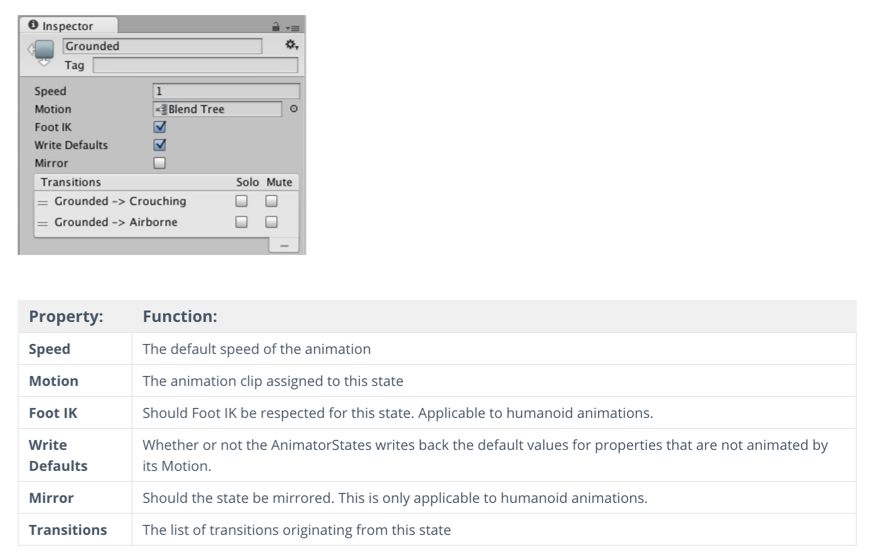
Task: Click the Tag input field
Action: point(195,65)
